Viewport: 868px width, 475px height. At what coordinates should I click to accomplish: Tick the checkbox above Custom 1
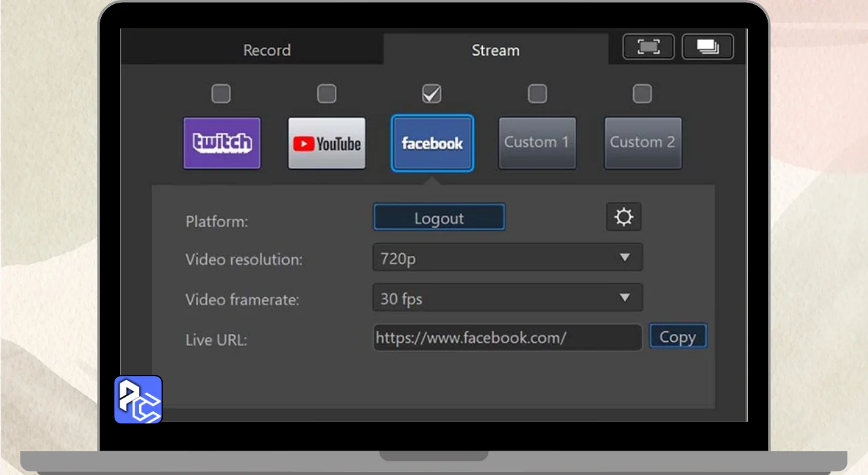pyautogui.click(x=537, y=94)
